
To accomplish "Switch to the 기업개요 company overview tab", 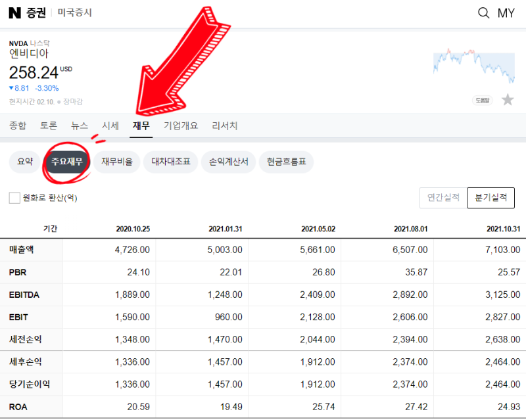I will [181, 126].
